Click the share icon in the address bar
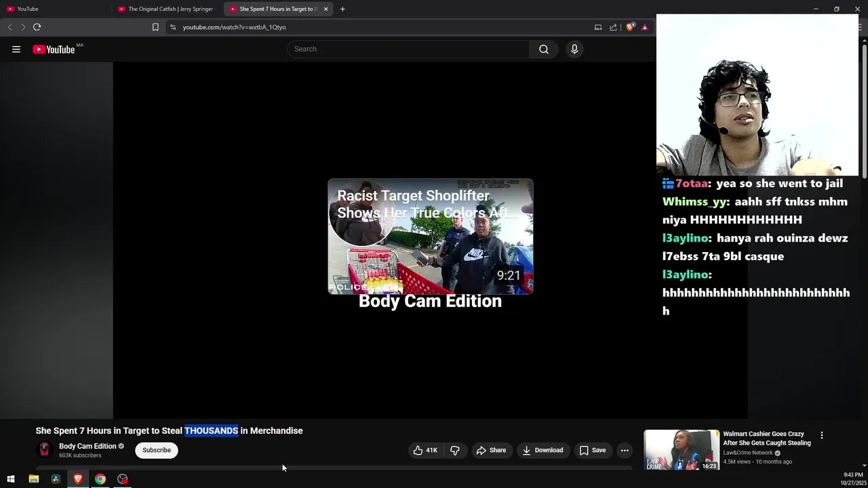Viewport: 868px width, 488px height. 614,27
